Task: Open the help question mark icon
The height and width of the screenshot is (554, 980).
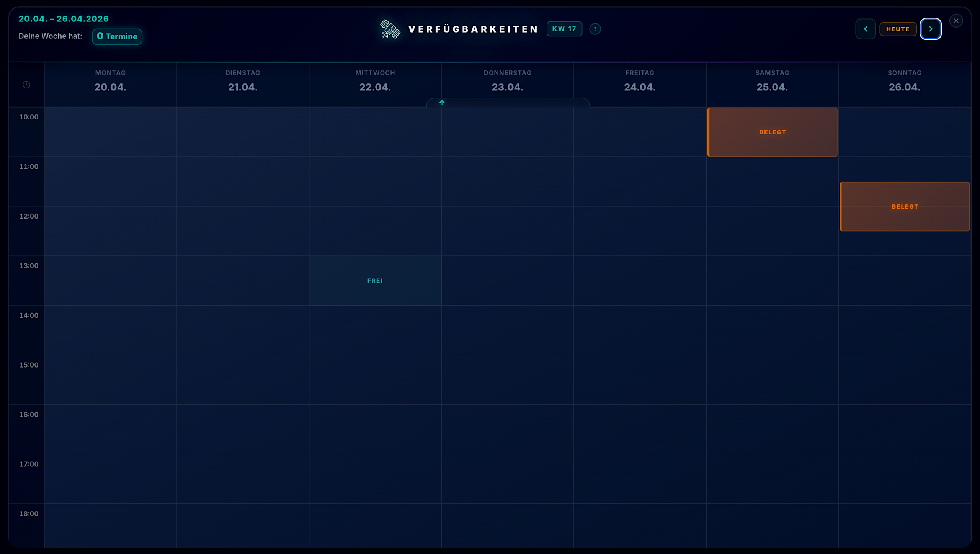Action: tap(595, 29)
